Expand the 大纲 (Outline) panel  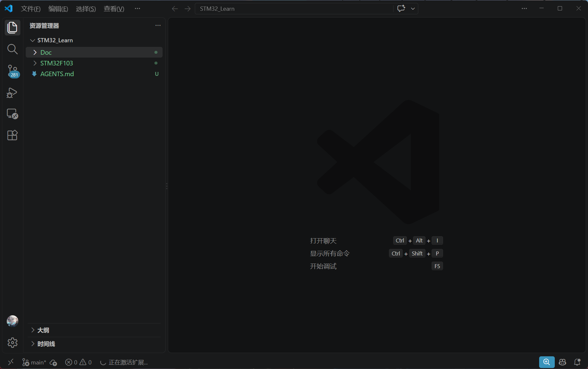coord(94,330)
